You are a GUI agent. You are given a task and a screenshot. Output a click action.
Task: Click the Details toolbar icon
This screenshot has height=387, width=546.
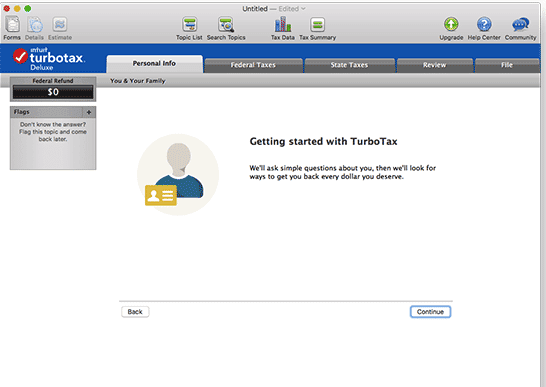point(35,25)
